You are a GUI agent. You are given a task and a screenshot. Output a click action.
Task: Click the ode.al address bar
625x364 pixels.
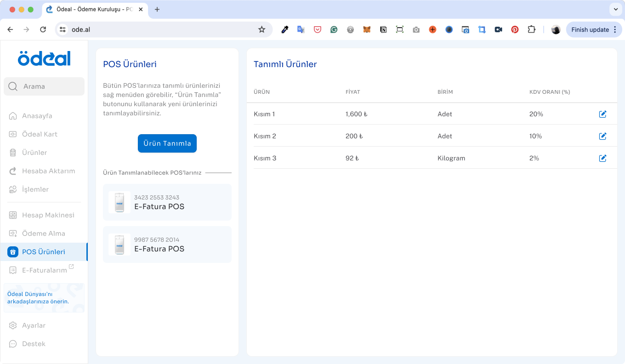[x=163, y=29]
